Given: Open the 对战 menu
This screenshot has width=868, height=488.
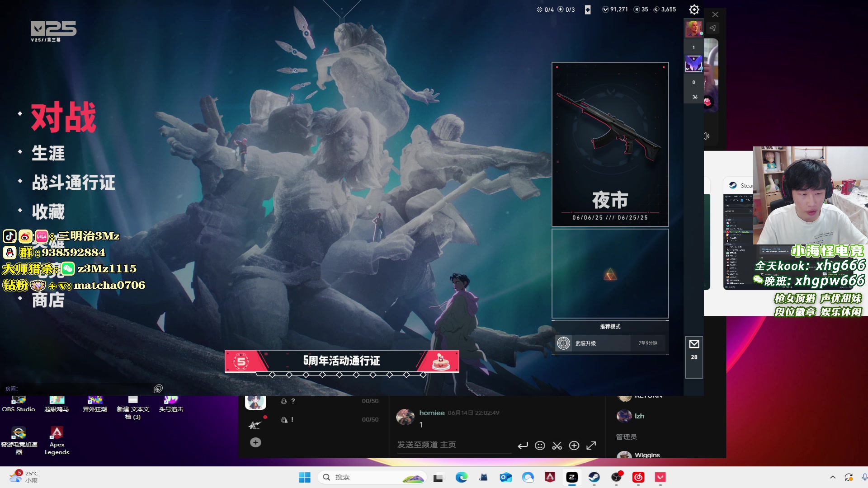Looking at the screenshot, I should point(63,117).
